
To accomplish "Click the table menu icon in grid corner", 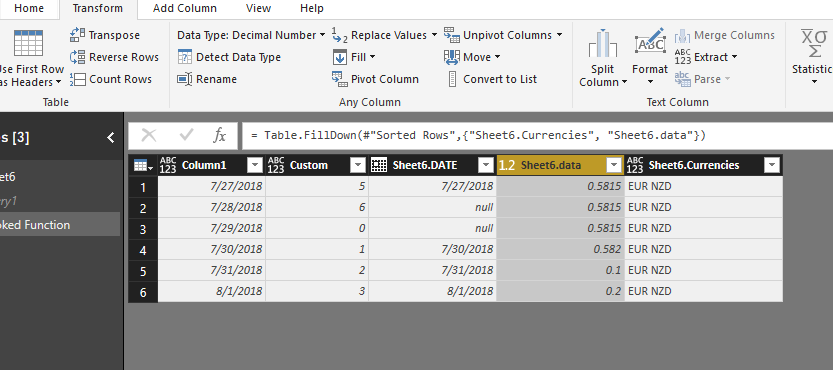I will (142, 165).
